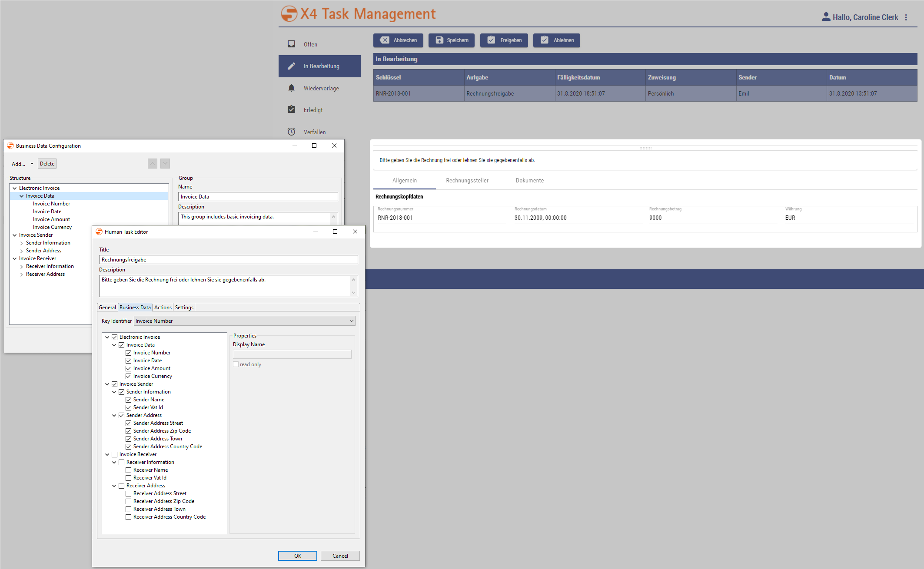The height and width of the screenshot is (569, 924).
Task: Open the Verfallen expired tasks view
Action: 291,131
